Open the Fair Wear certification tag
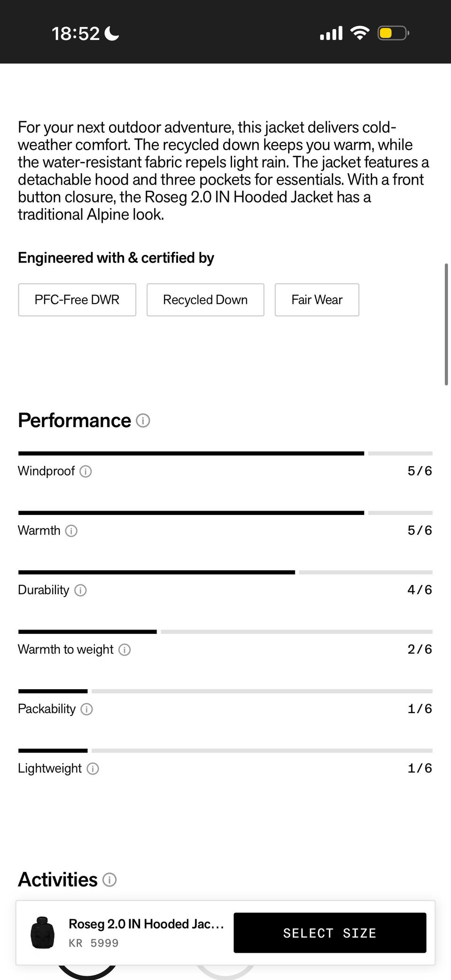Viewport: 451px width, 980px height. coord(317,300)
